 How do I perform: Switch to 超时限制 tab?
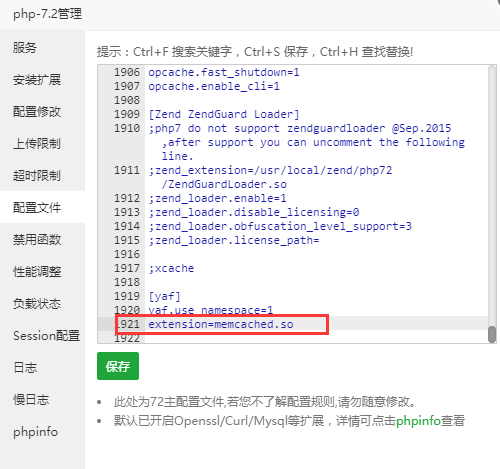point(37,176)
